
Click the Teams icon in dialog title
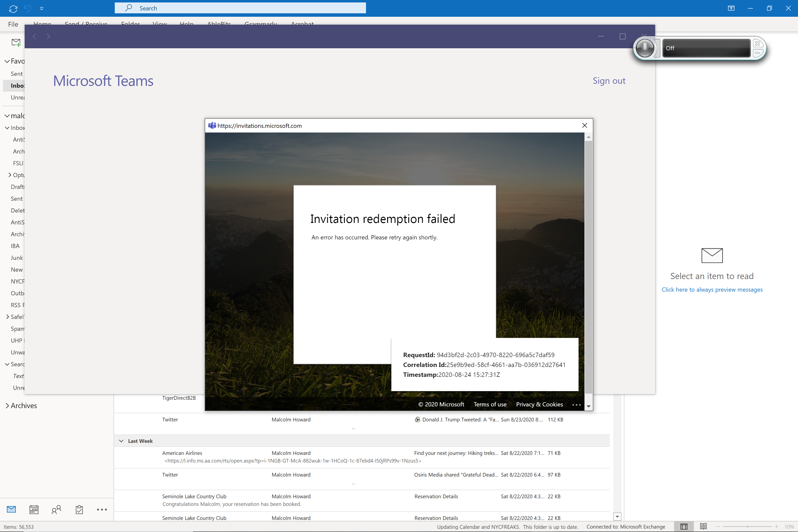click(212, 126)
